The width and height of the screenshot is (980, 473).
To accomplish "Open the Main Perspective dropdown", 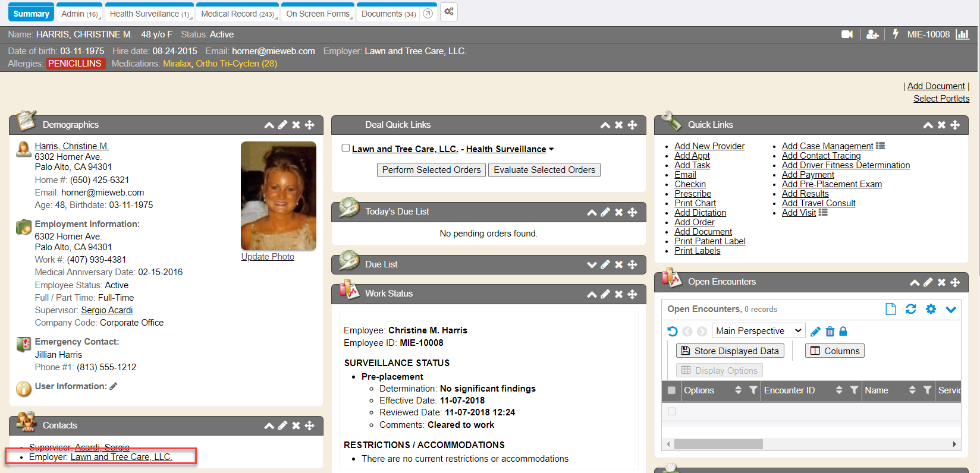I will (x=758, y=331).
